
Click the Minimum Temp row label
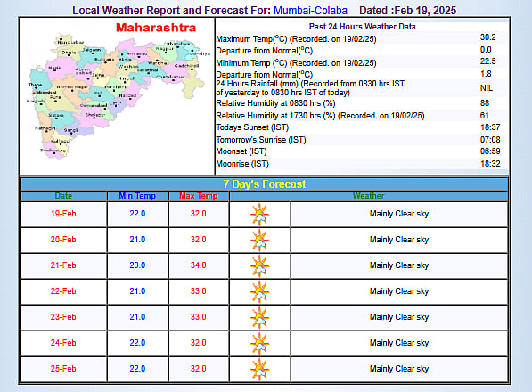point(296,63)
